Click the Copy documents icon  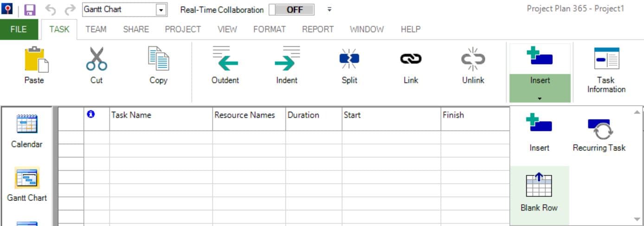158,58
